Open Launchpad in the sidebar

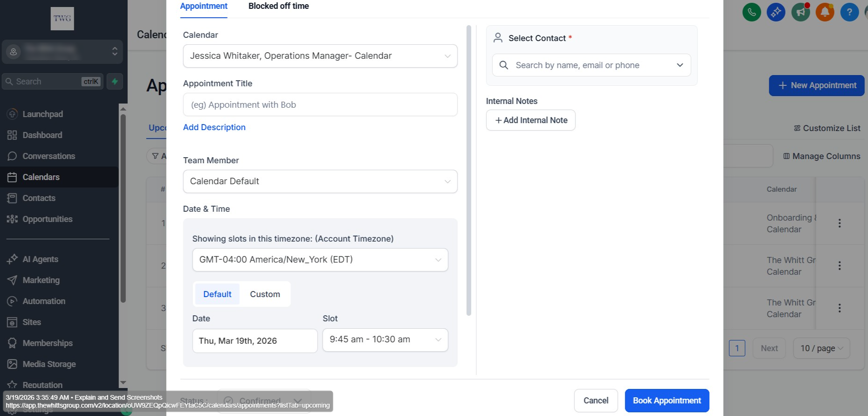tap(42, 114)
